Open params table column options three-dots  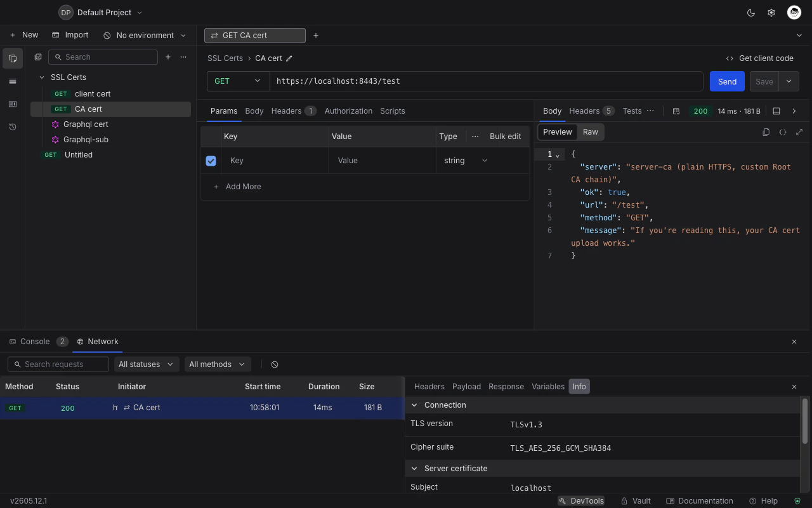pos(475,137)
